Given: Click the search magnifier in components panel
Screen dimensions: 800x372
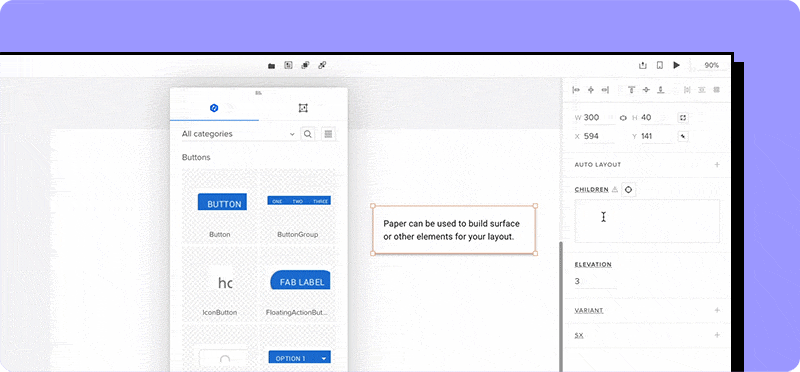Looking at the screenshot, I should click(x=308, y=134).
